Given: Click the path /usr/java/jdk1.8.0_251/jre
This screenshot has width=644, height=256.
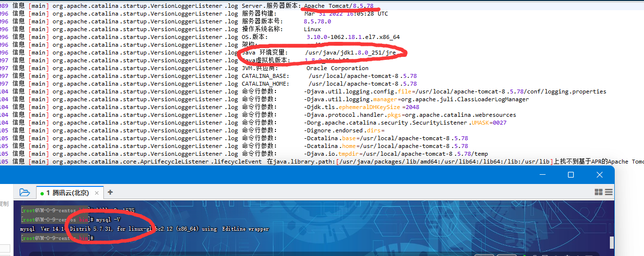Looking at the screenshot, I should click(351, 53).
